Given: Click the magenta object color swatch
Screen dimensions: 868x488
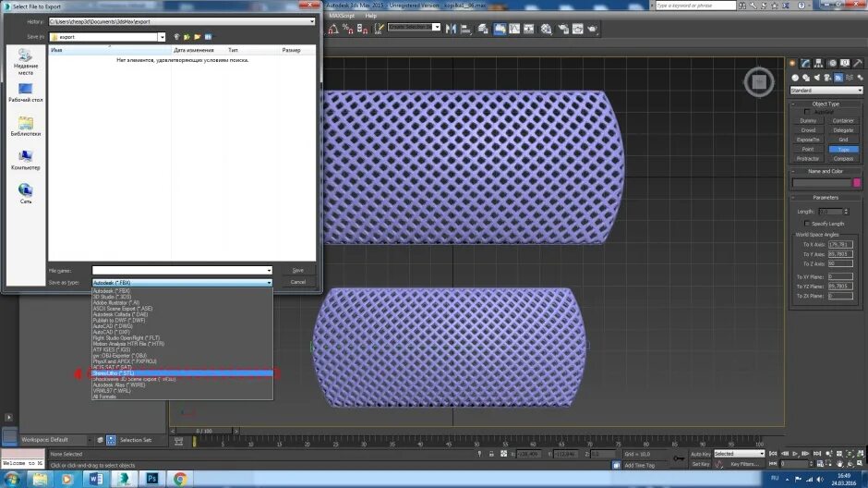Looking at the screenshot, I should tap(857, 183).
